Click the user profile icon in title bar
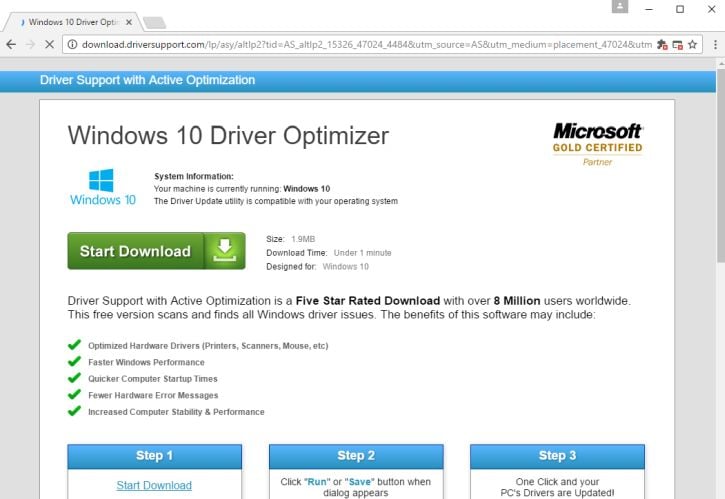 tap(620, 6)
